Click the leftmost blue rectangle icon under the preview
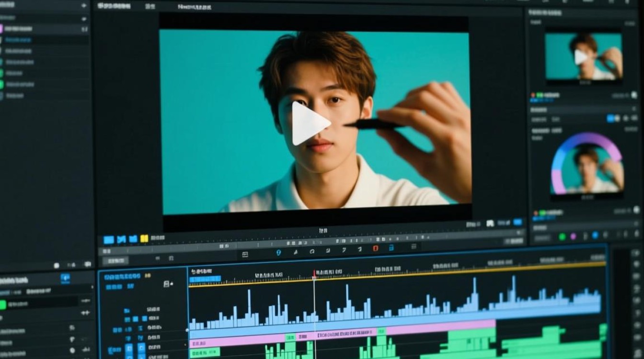Screen dimensions: 644x359 pyautogui.click(x=109, y=239)
